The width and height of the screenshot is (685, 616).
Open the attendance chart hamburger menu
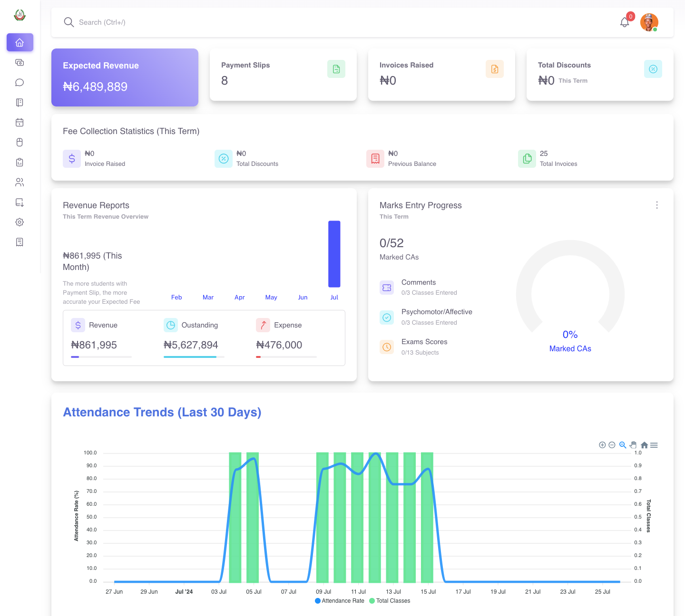[654, 445]
